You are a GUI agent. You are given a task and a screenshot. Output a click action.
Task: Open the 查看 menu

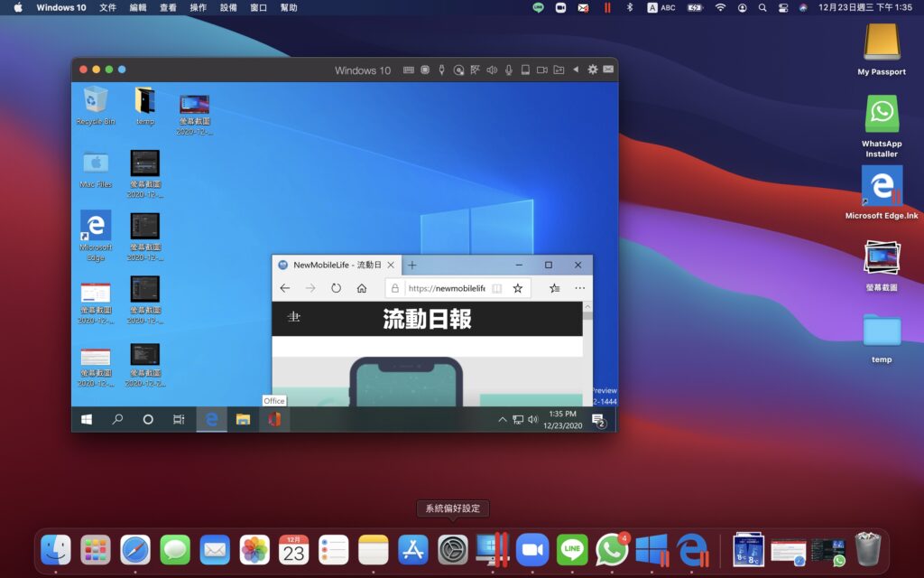(x=168, y=7)
